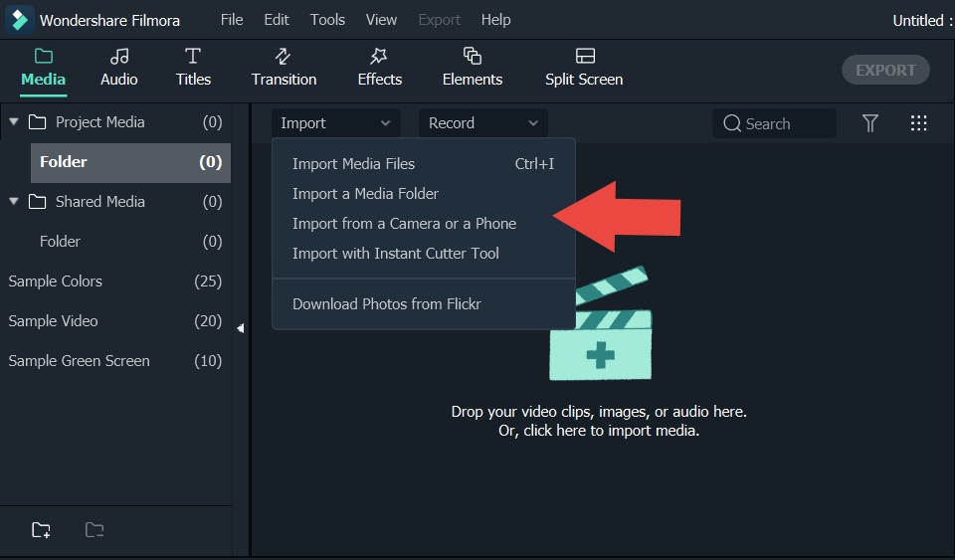Open Sample Green Screen library

(x=115, y=360)
